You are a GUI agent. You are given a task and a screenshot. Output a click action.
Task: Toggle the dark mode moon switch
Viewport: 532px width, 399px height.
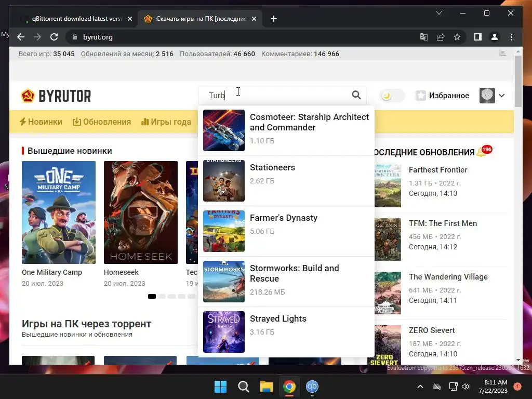pyautogui.click(x=391, y=96)
